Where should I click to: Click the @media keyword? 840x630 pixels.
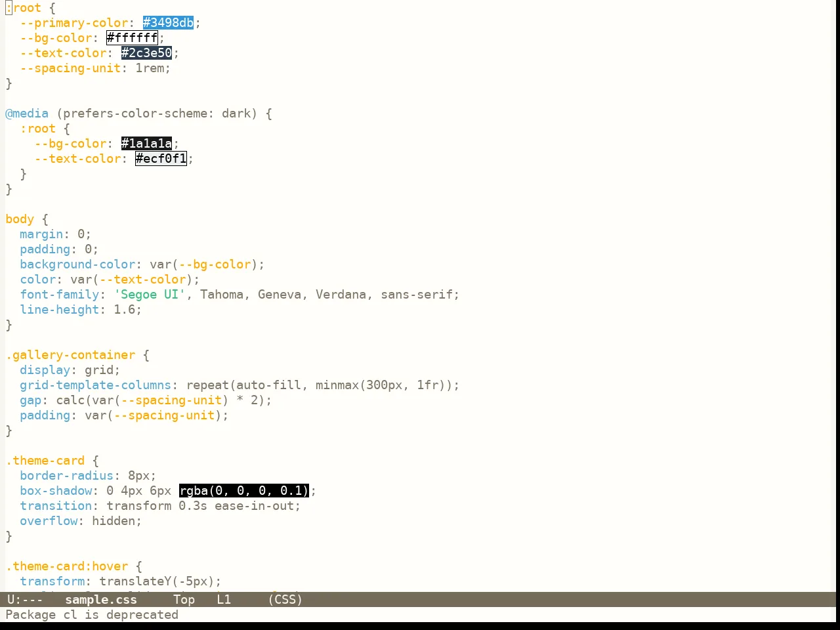pos(27,114)
